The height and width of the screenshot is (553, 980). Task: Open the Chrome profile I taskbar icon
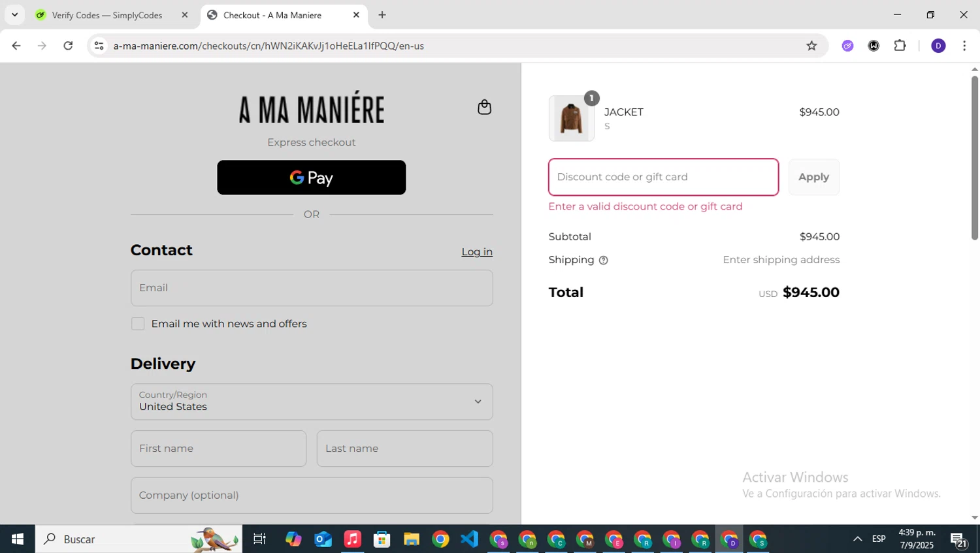point(672,540)
